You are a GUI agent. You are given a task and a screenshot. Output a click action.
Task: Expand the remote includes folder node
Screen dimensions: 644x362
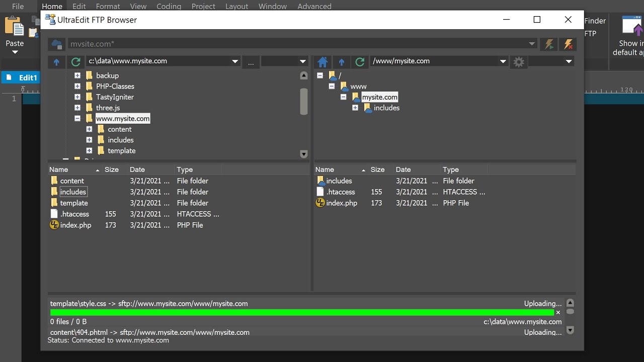[355, 108]
